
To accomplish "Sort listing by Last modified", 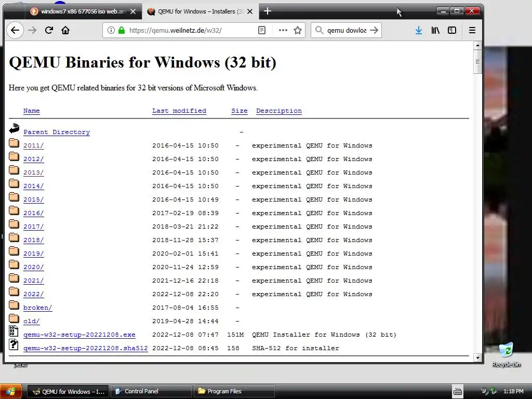I will click(x=179, y=111).
